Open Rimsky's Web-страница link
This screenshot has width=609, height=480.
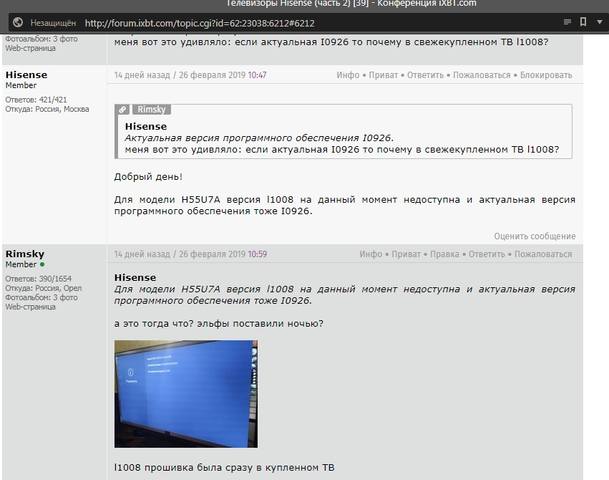click(30, 307)
